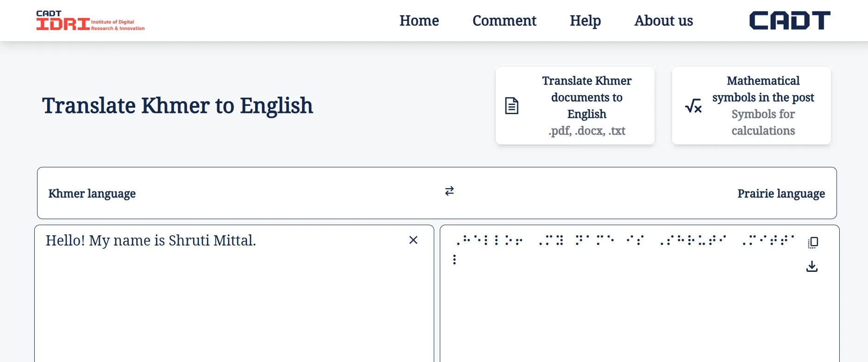The height and width of the screenshot is (362, 868).
Task: Open Translate Khmer documents to English
Action: [x=587, y=98]
